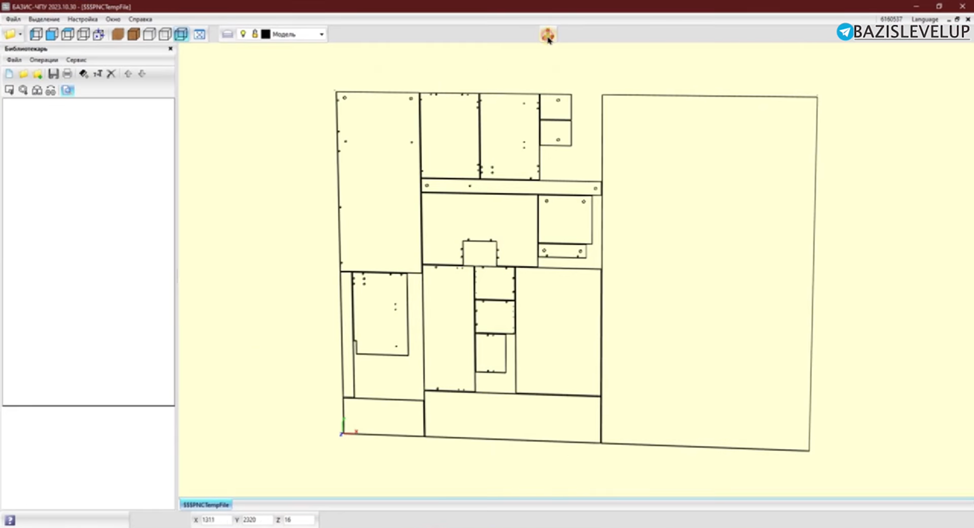
Task: Select the front view cube icon
Action: 36,34
